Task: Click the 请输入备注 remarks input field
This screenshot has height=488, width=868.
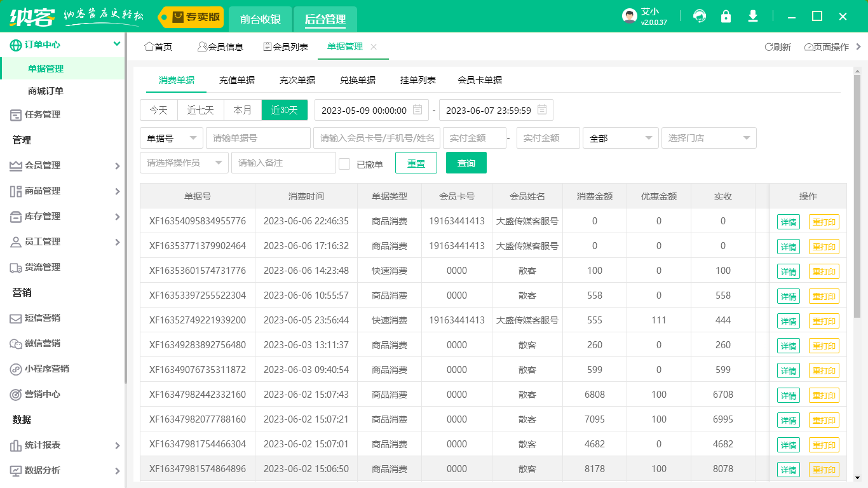Action: coord(283,163)
